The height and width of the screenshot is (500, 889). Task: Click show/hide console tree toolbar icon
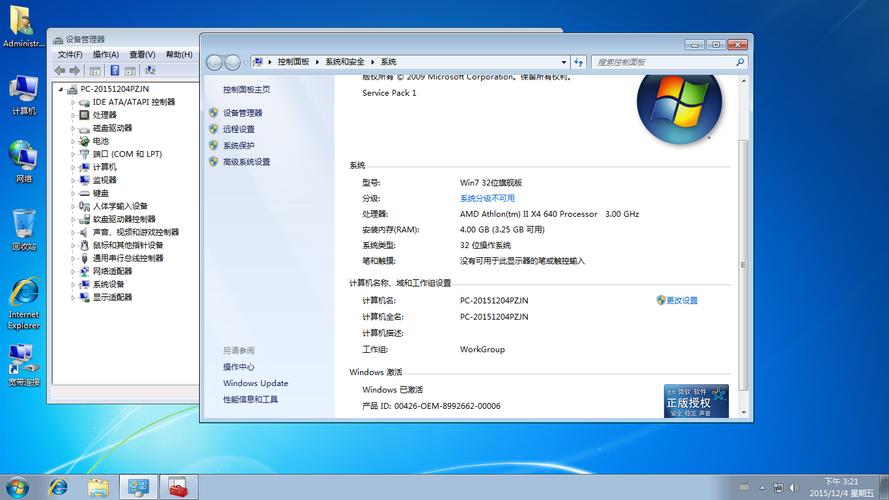95,70
